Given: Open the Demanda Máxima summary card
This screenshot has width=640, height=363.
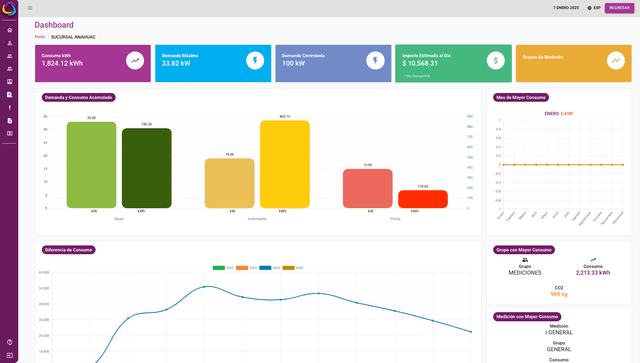Looking at the screenshot, I should tap(213, 63).
